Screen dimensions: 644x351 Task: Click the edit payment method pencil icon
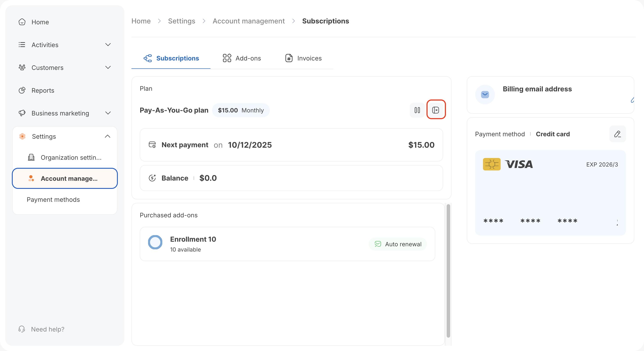point(617,134)
